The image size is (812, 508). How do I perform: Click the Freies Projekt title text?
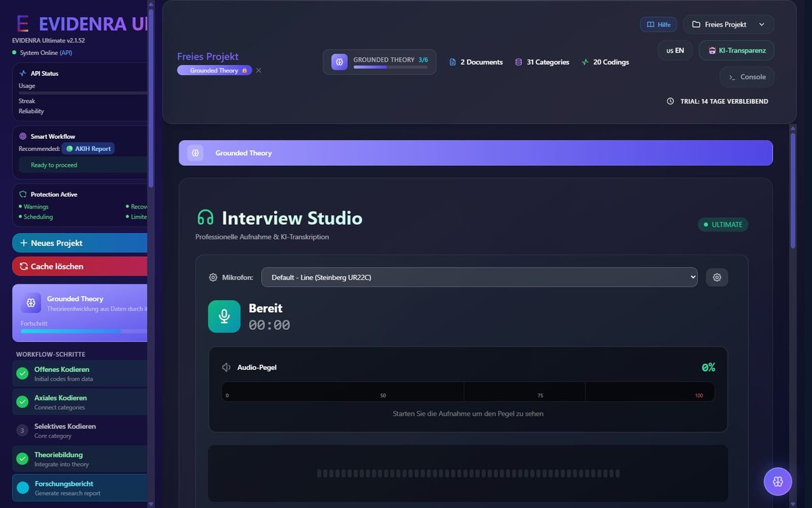pos(208,56)
